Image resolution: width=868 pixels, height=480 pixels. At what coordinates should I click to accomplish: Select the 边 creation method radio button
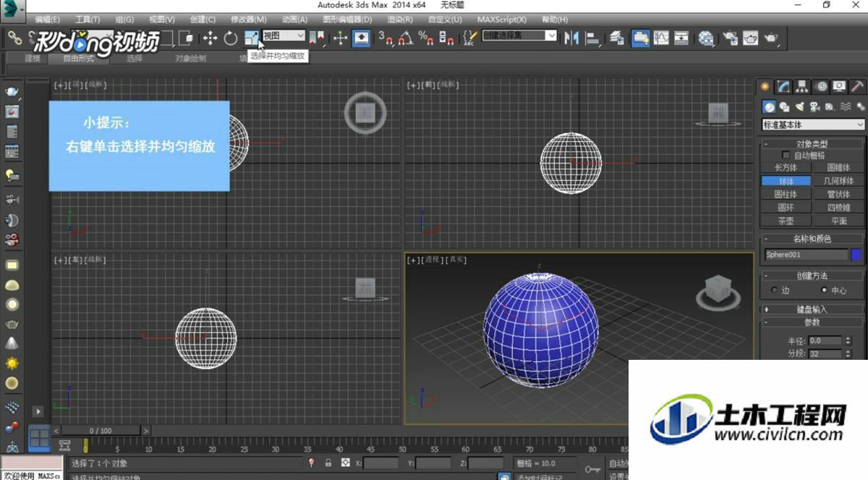774,290
